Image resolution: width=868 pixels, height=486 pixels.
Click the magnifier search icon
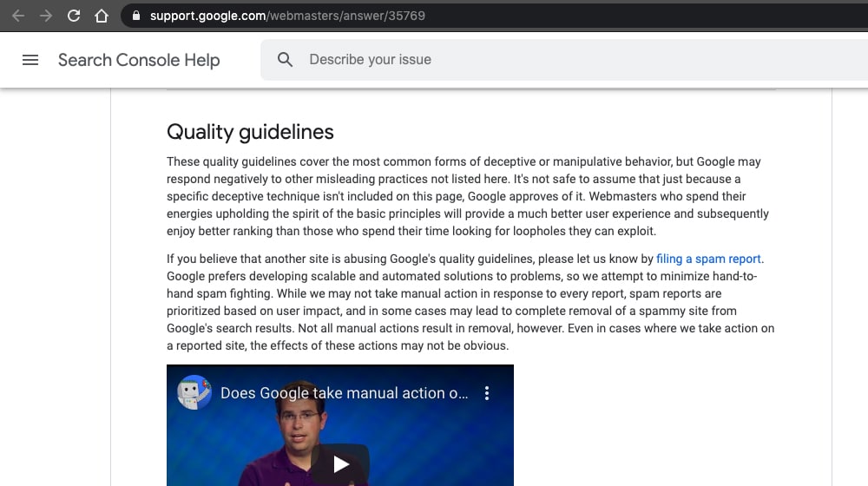point(285,60)
